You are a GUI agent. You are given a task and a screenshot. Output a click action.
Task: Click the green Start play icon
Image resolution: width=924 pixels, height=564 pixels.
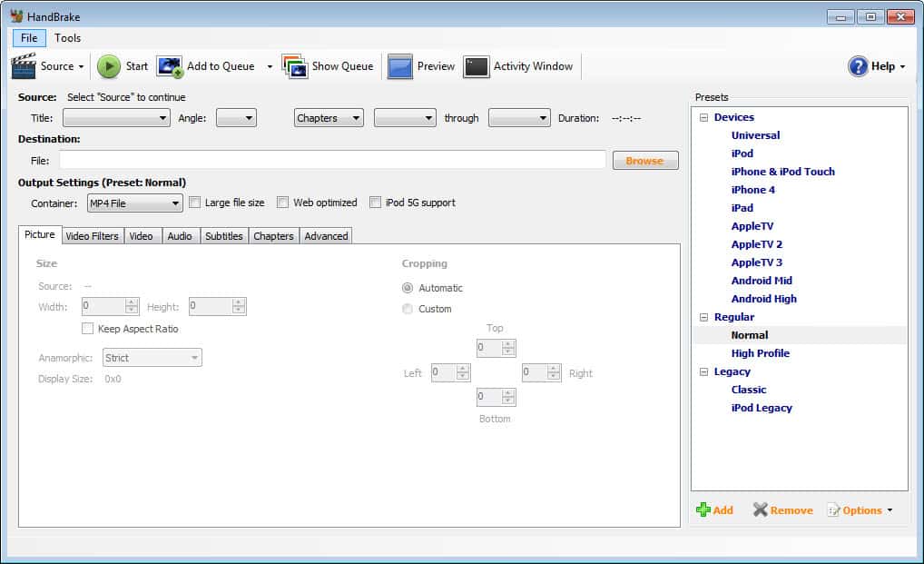(x=108, y=66)
